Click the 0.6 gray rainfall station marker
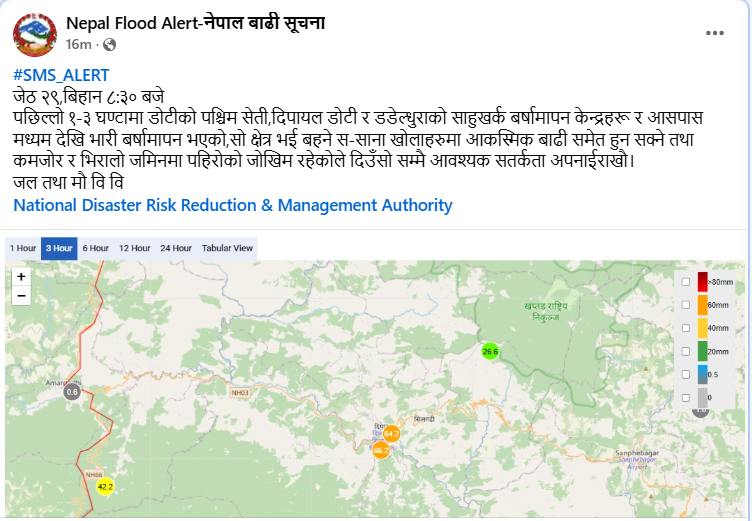This screenshot has height=521, width=752. 72,392
